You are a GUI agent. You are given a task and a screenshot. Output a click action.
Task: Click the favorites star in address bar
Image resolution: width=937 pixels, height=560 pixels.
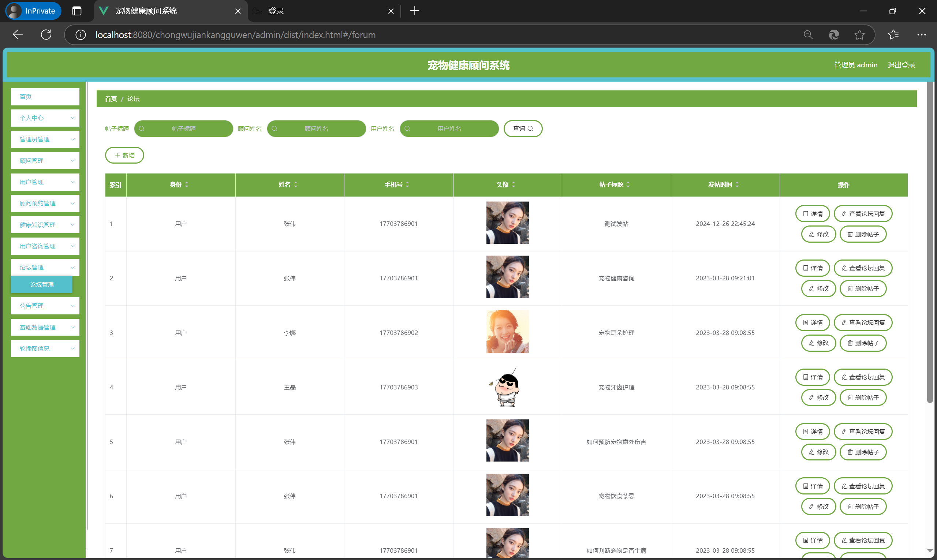point(859,35)
